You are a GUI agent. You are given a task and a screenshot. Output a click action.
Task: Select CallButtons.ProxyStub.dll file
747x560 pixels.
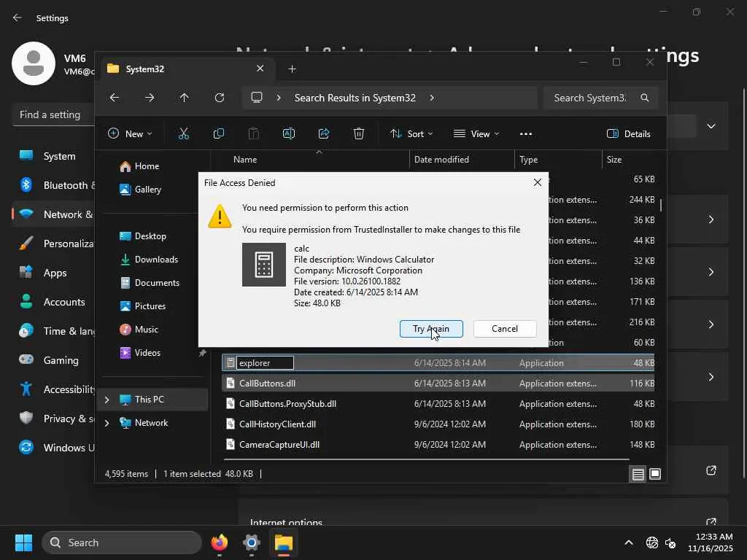[438, 404]
